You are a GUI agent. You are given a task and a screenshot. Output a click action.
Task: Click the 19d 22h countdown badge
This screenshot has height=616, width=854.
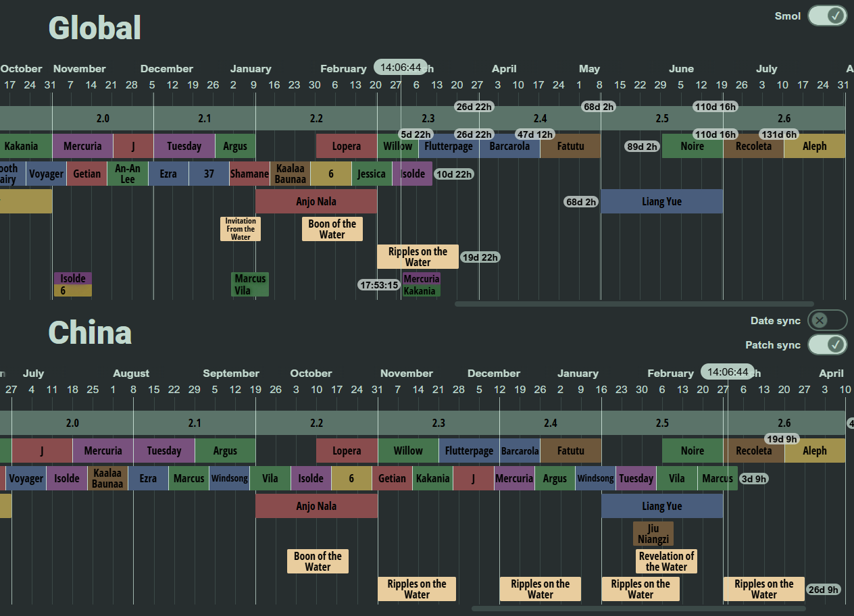pyautogui.click(x=480, y=257)
